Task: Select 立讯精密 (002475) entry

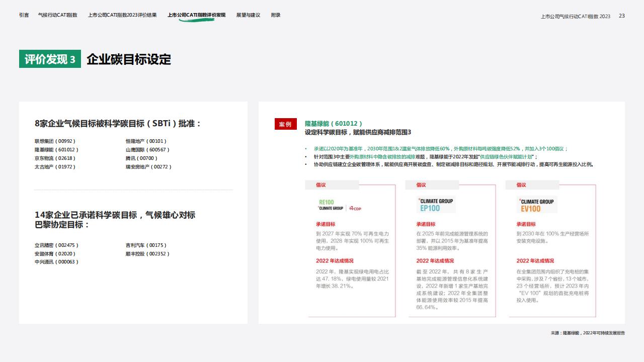Action: (56, 245)
